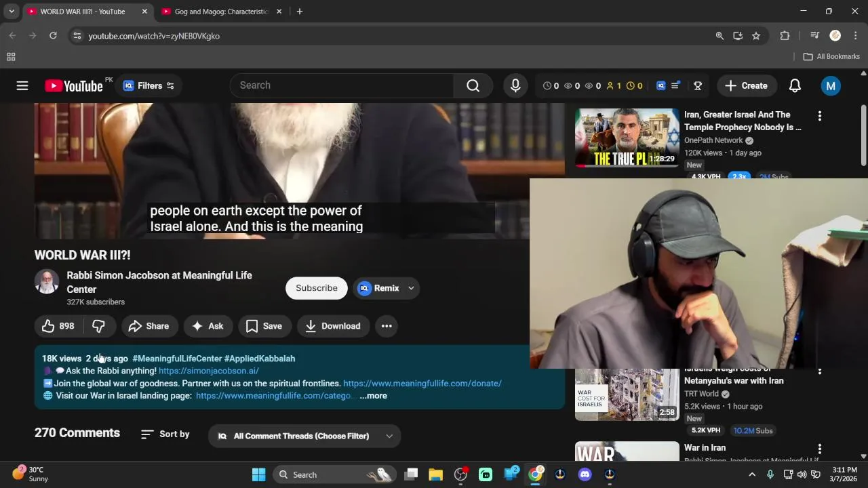868x488 pixels.
Task: Download the video
Action: click(333, 326)
